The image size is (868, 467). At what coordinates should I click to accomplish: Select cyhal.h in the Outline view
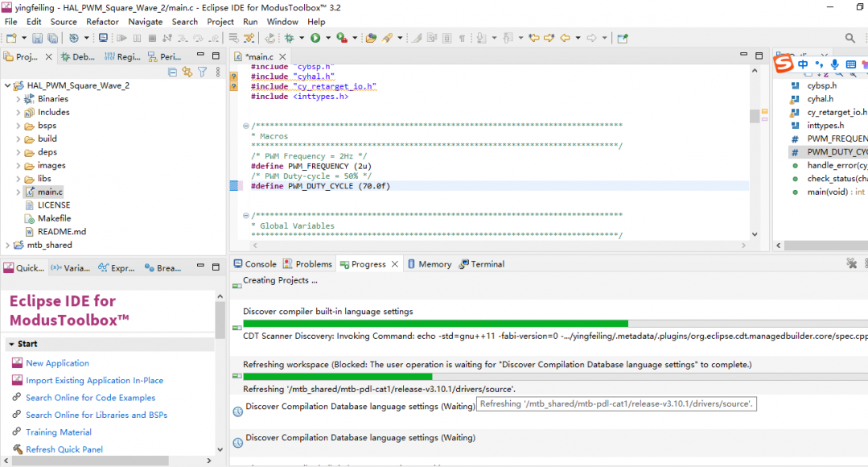coord(820,98)
